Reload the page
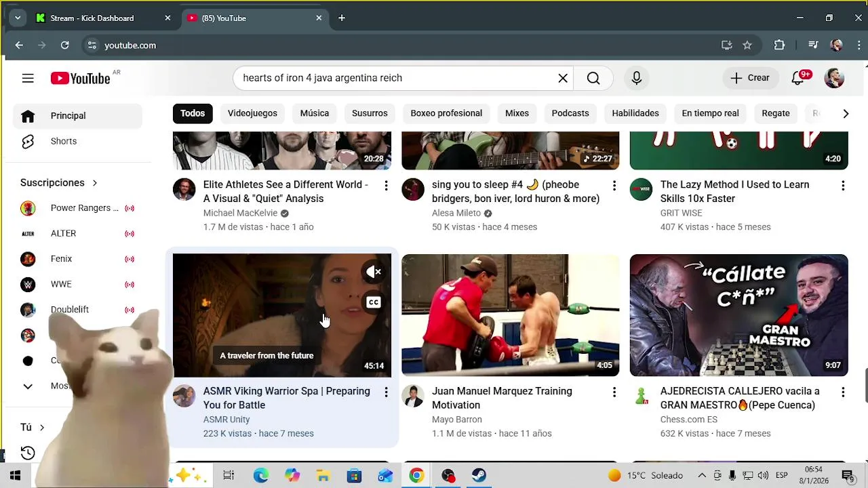The image size is (868, 488). click(64, 45)
